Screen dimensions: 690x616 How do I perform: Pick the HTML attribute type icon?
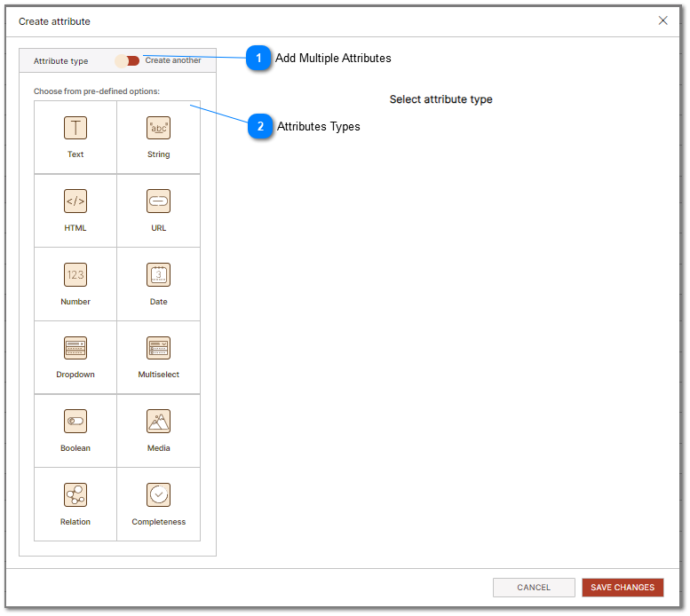75,201
